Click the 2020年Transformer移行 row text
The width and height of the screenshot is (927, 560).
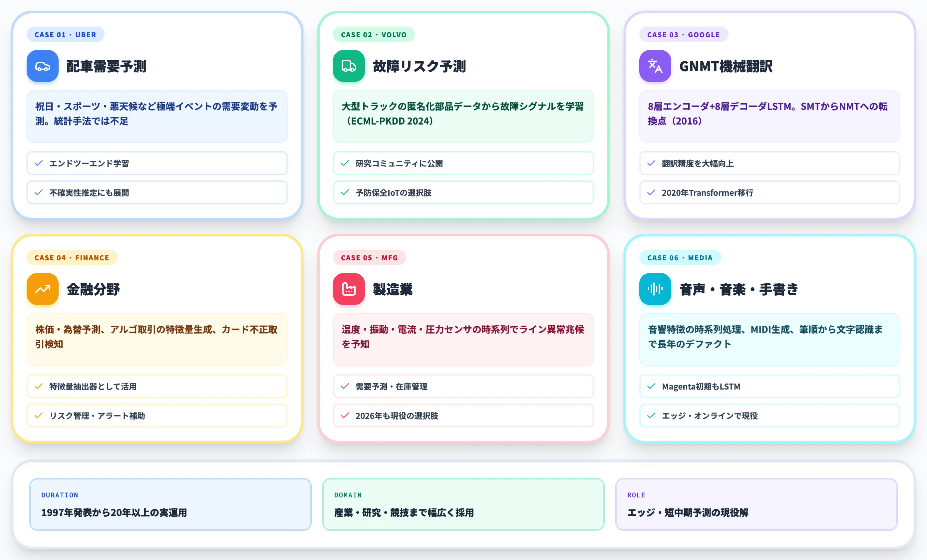pyautogui.click(x=708, y=192)
